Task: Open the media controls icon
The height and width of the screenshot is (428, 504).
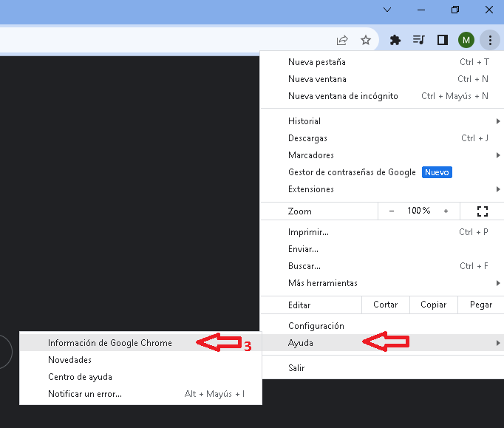Action: coord(419,40)
